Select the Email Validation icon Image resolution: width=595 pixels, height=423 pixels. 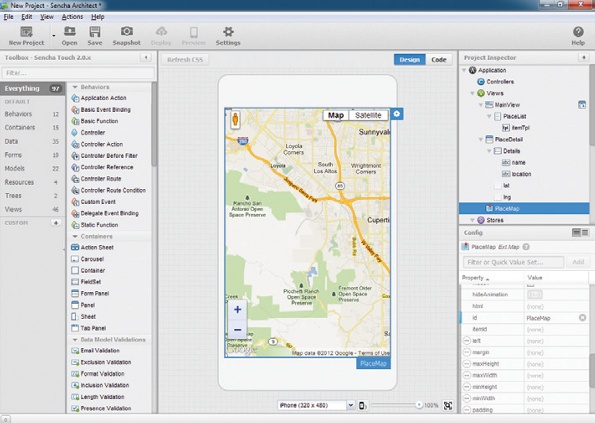click(x=75, y=351)
